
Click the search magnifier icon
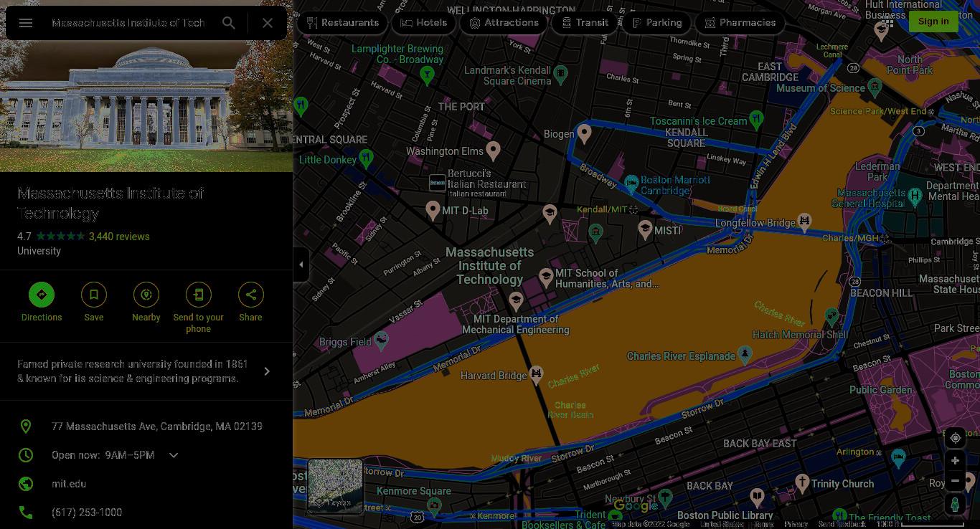click(x=229, y=23)
